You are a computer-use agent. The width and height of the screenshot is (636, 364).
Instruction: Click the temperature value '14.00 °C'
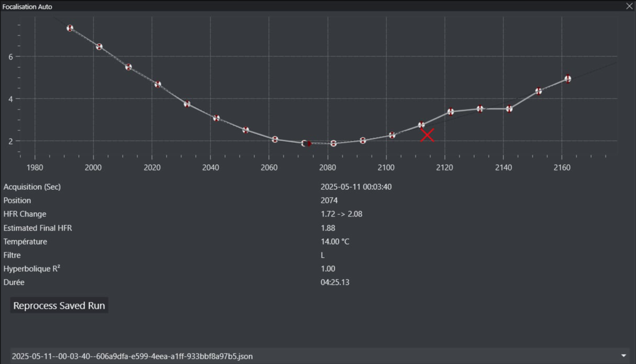pos(335,241)
